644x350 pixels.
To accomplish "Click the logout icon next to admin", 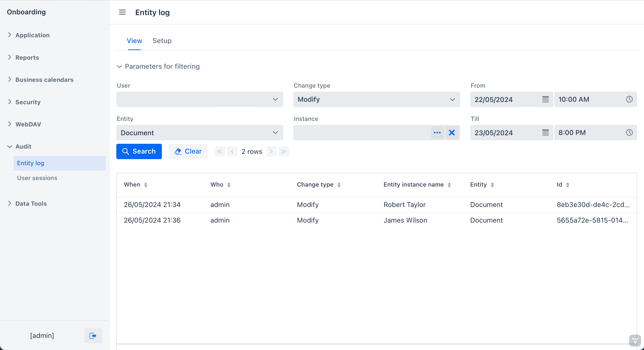I will (93, 336).
